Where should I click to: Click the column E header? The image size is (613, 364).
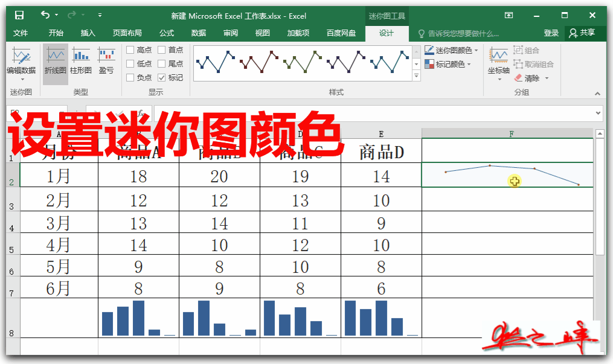[381, 133]
